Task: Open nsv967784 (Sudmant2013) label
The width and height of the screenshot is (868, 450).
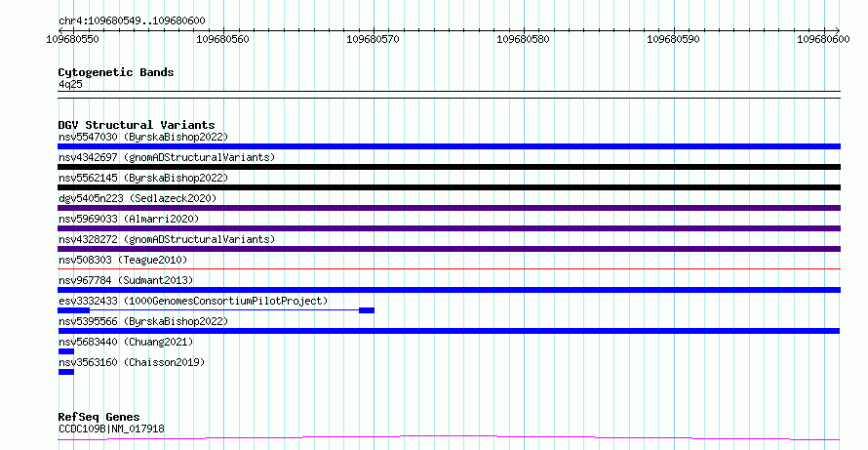Action: (x=126, y=280)
